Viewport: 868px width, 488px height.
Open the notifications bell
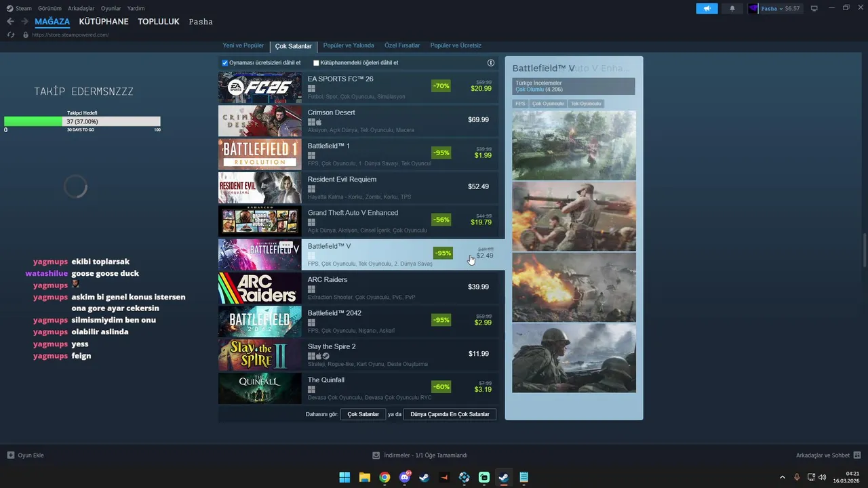point(732,8)
